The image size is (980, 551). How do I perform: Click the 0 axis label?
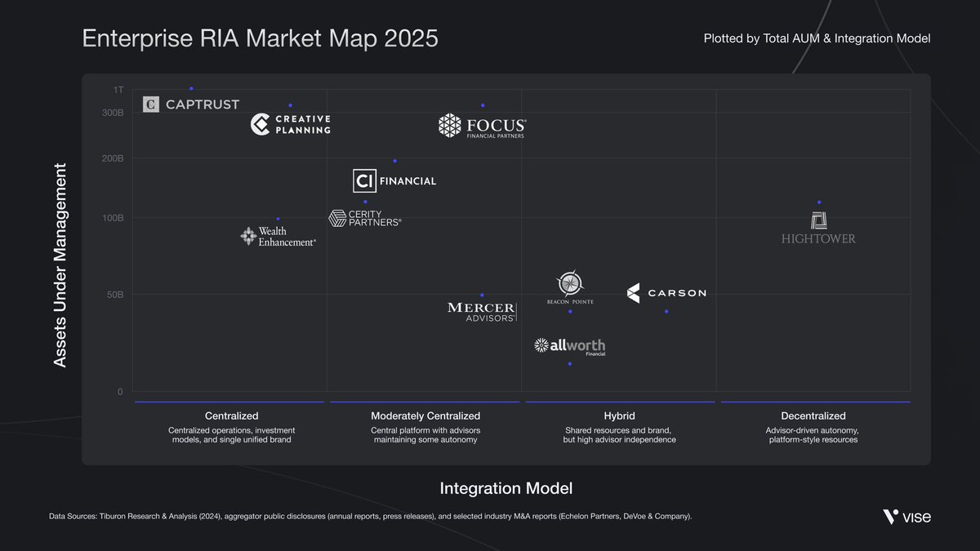(120, 392)
